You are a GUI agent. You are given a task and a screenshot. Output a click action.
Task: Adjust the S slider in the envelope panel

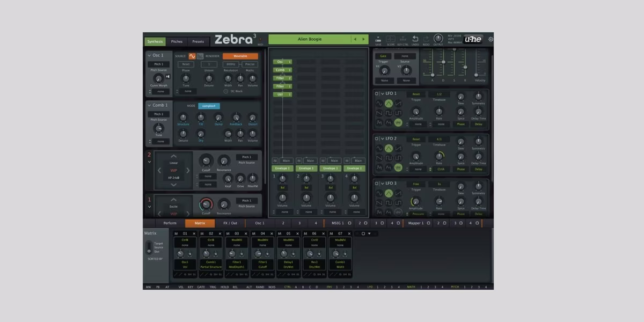[x=454, y=50]
